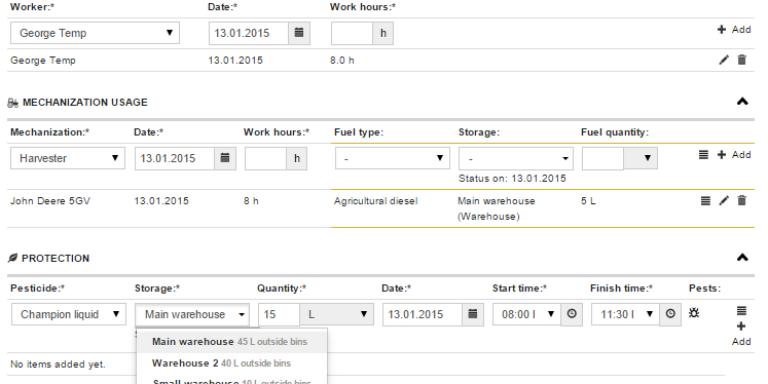The width and height of the screenshot is (768, 384).
Task: Open list icon in Protection row
Action: (741, 311)
